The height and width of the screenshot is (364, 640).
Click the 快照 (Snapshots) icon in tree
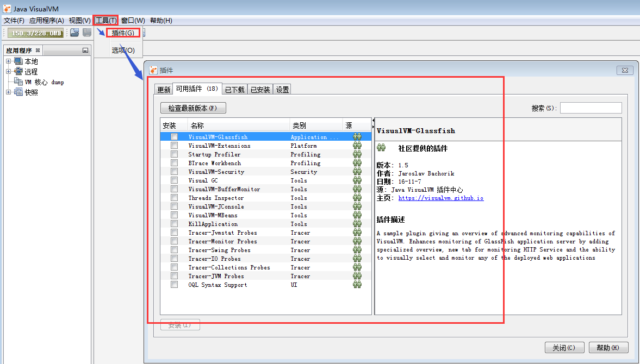point(18,92)
